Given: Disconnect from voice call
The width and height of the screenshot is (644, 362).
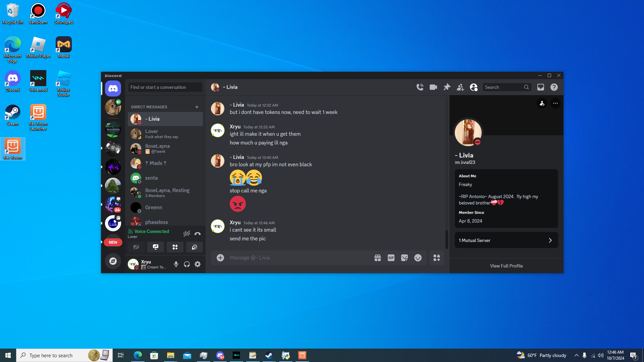Looking at the screenshot, I should 198,234.
